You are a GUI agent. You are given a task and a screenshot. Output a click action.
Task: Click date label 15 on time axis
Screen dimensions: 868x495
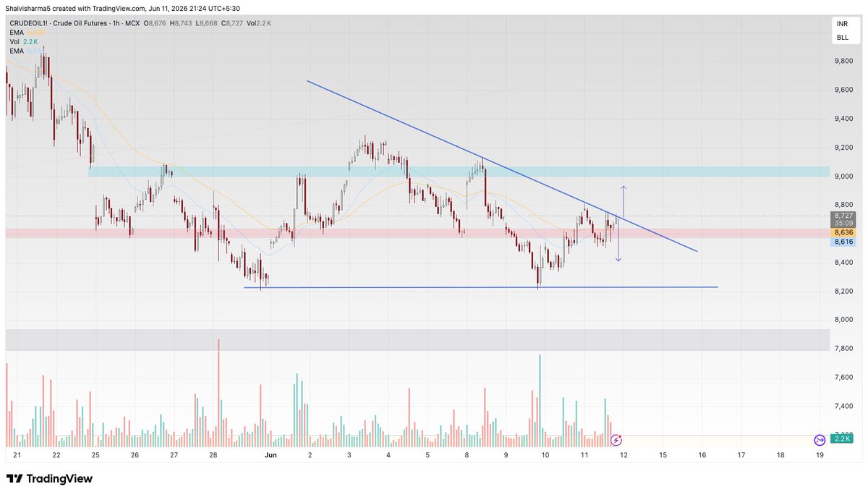pos(663,456)
